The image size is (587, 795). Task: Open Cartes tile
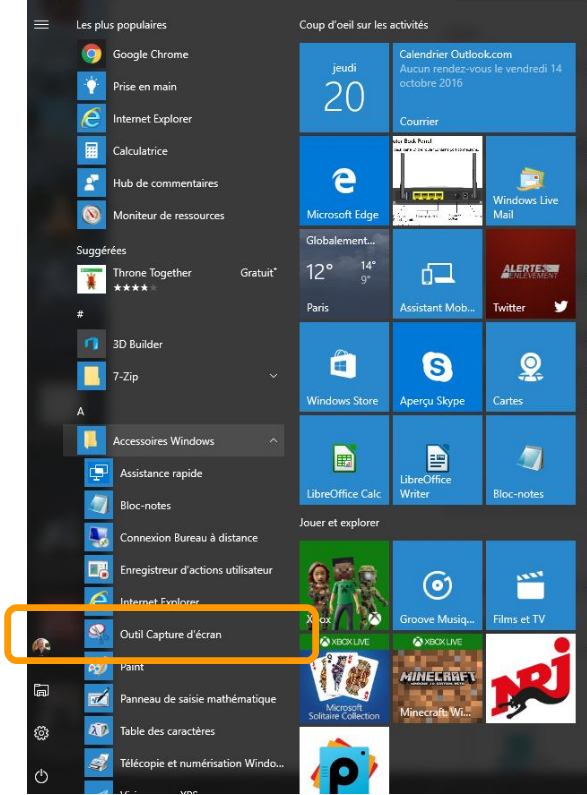(531, 367)
